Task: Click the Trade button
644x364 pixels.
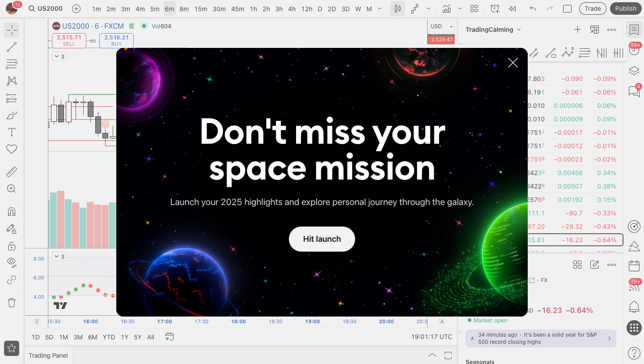Action: pos(593,9)
